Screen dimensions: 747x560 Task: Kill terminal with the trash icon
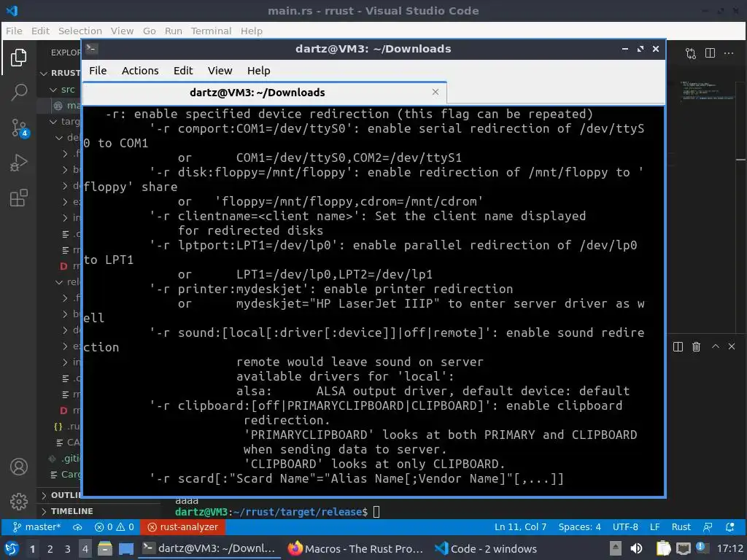(696, 346)
